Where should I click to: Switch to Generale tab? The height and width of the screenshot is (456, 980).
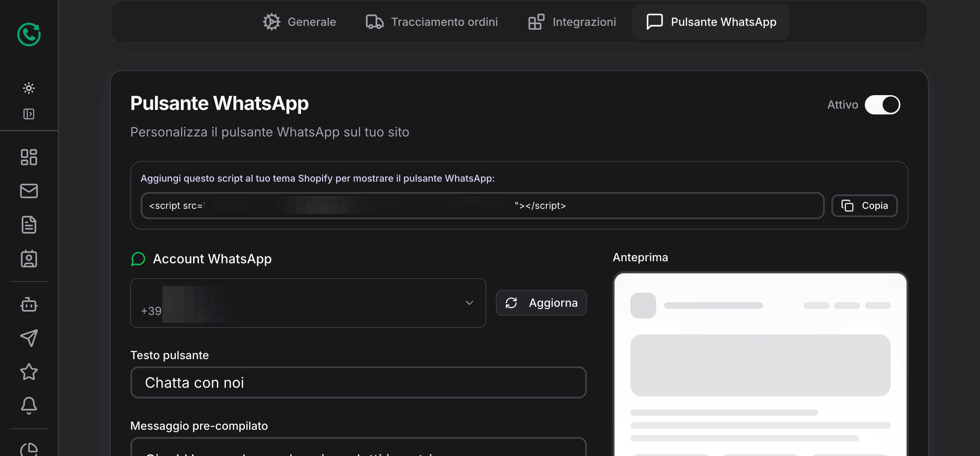(299, 22)
